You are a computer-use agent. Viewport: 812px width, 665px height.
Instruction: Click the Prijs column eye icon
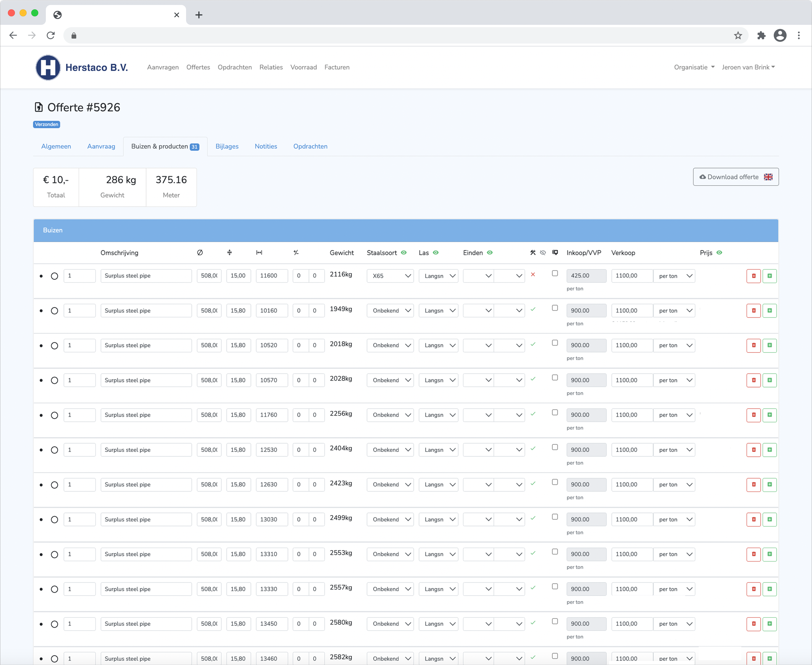(x=719, y=253)
